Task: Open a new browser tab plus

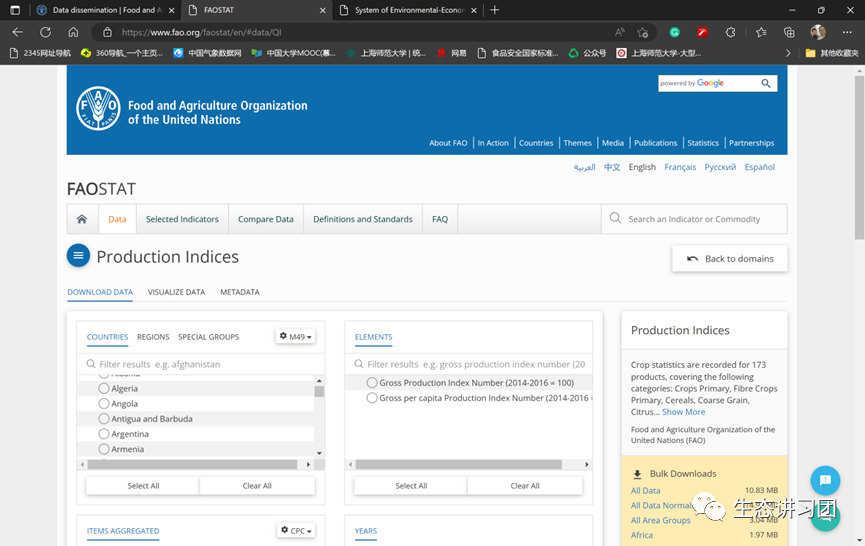Action: 494,10
